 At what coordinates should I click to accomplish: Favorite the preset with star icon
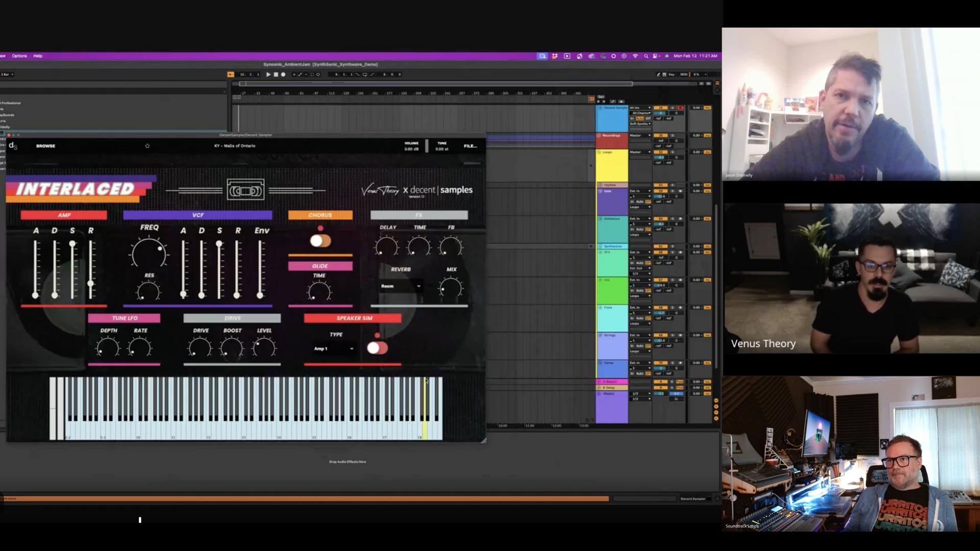tap(148, 146)
